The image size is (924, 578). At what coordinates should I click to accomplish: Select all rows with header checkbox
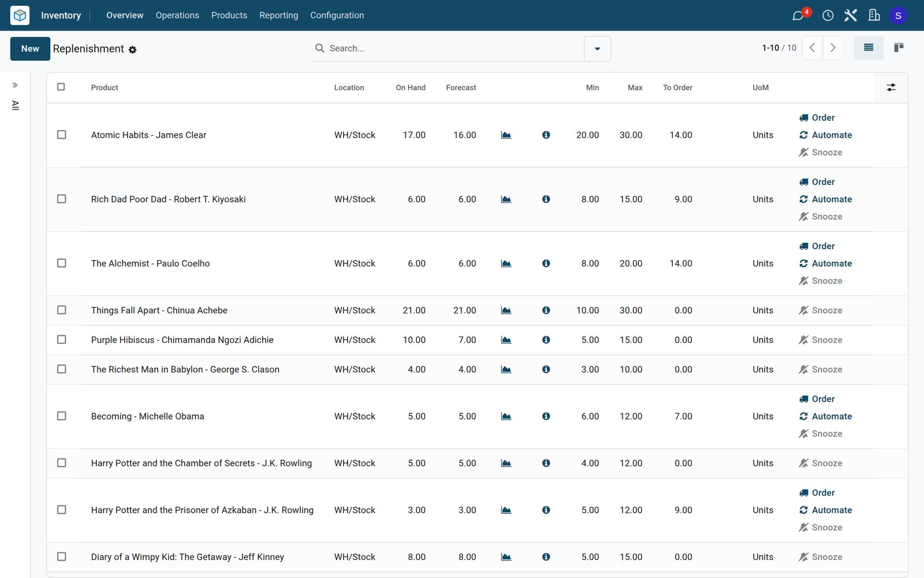click(x=61, y=87)
